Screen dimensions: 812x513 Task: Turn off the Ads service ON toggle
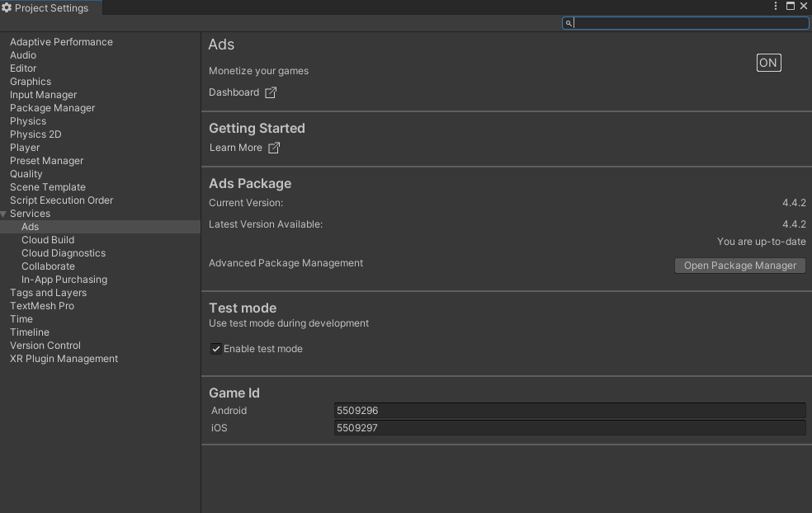point(768,63)
